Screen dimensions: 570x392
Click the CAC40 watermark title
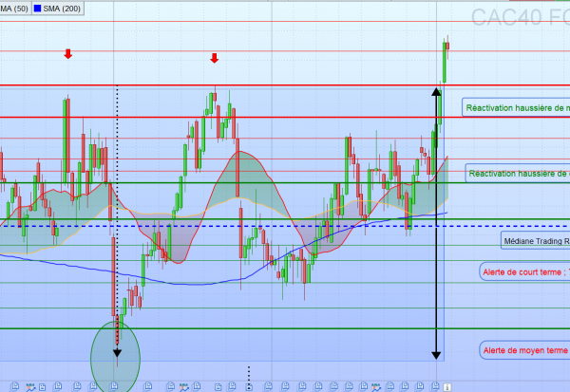pyautogui.click(x=519, y=15)
